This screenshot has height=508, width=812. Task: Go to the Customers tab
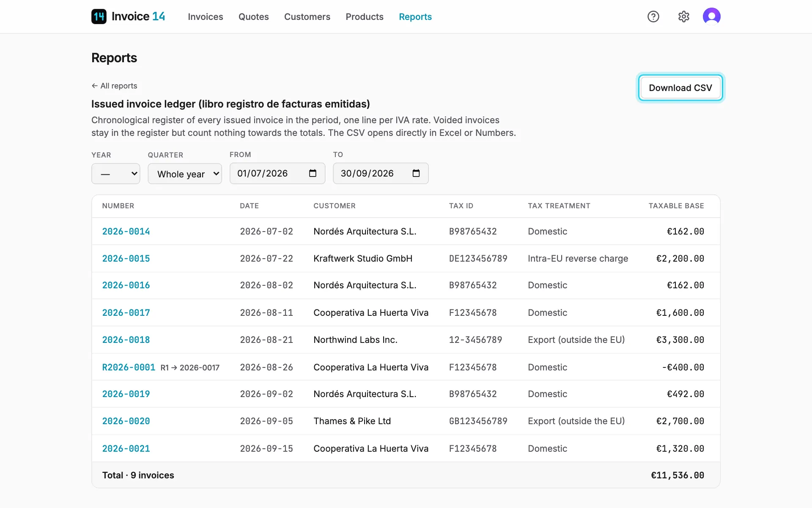coord(307,17)
